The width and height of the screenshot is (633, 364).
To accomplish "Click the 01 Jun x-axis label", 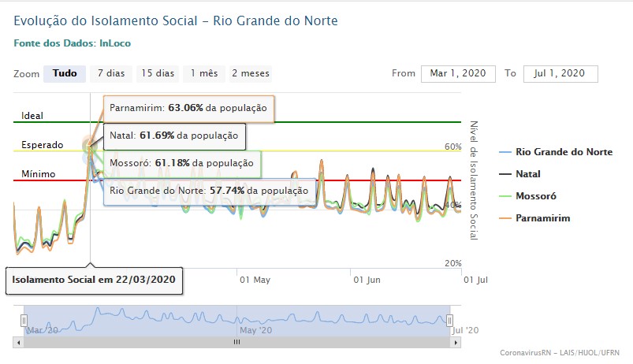I will click(367, 279).
